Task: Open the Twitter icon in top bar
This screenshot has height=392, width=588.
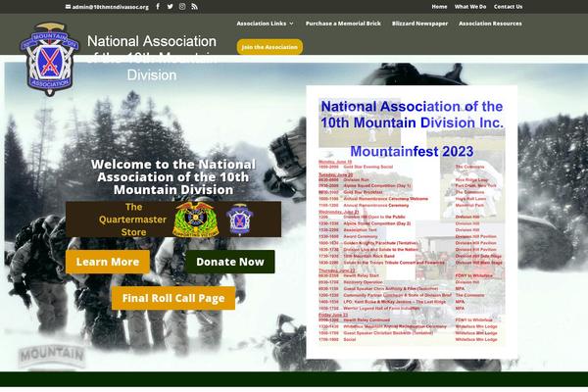Action: (170, 7)
